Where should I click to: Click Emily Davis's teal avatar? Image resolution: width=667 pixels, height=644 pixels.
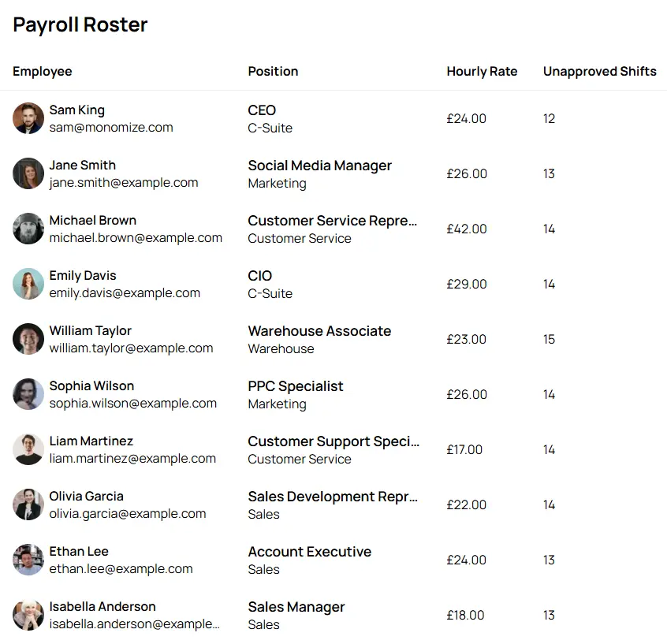point(28,284)
